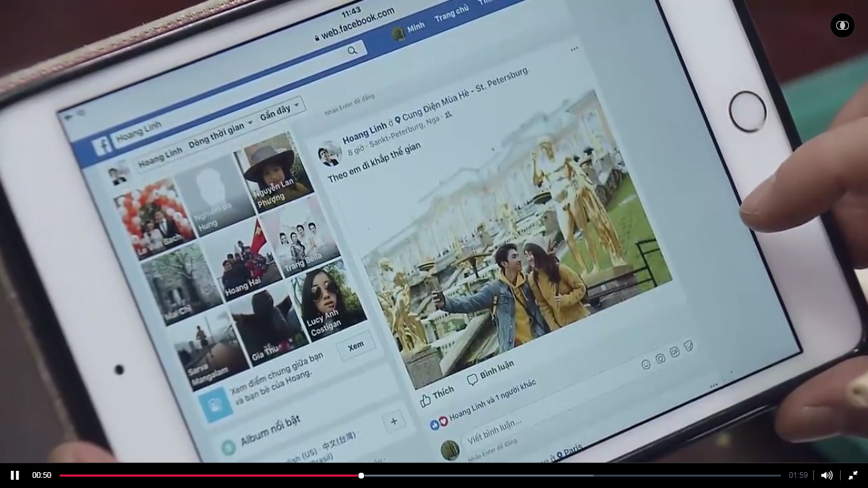Click the Xem button

[356, 346]
